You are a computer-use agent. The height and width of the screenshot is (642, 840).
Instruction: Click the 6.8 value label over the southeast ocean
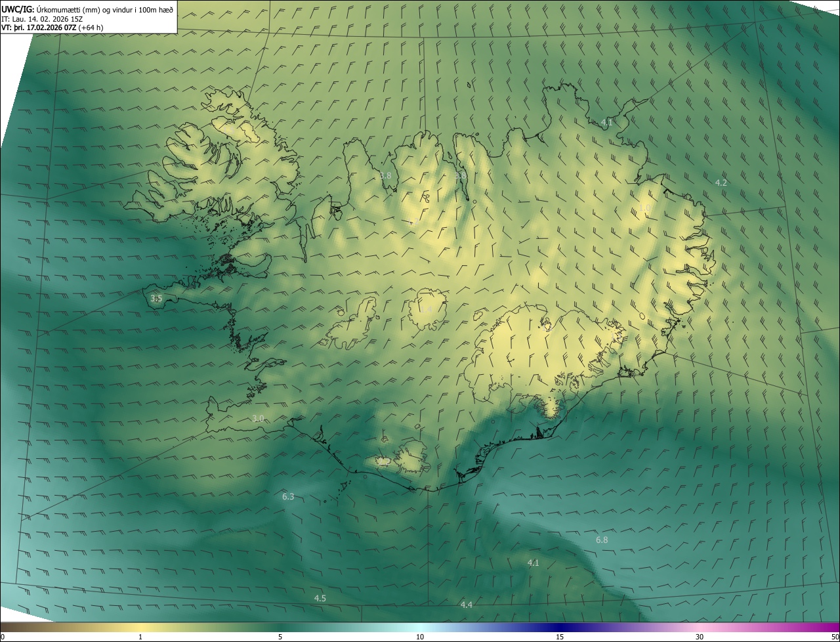click(602, 540)
